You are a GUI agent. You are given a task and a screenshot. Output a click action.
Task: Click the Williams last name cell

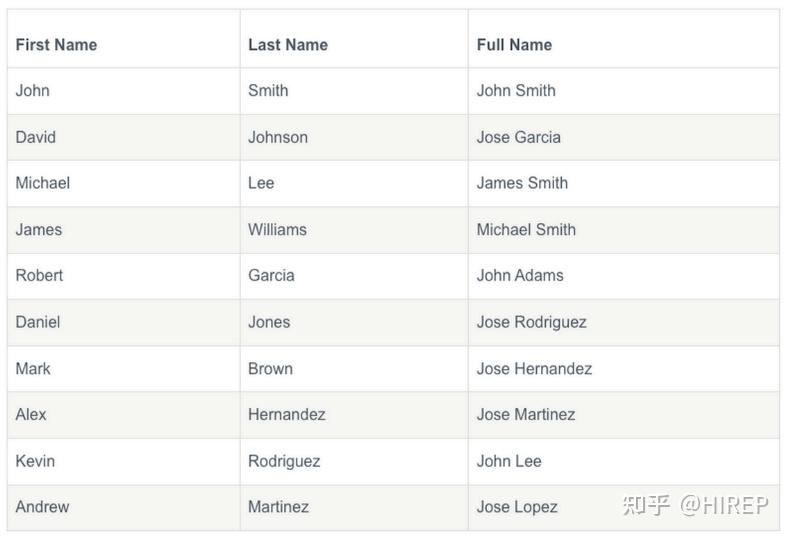point(277,229)
